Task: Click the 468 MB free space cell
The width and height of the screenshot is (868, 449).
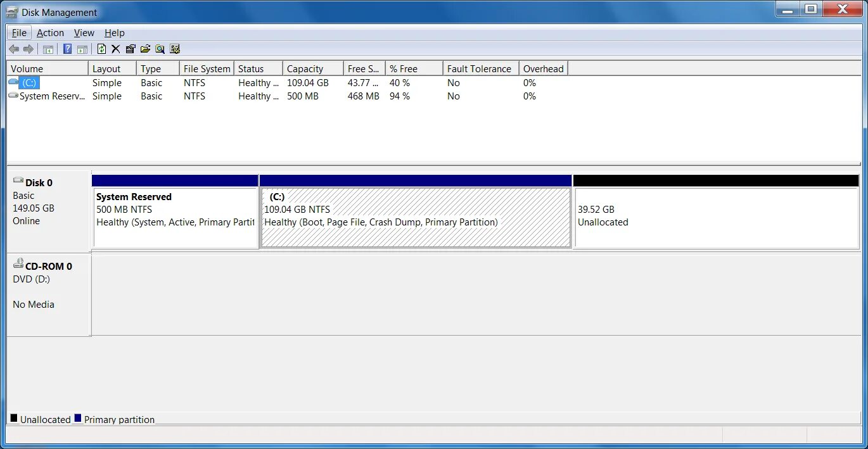Action: [364, 96]
